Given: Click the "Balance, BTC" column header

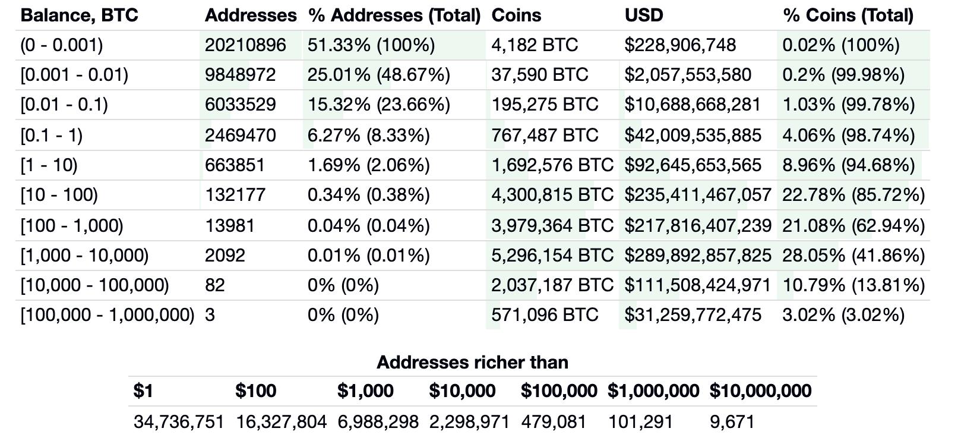Looking at the screenshot, I should pos(79,15).
